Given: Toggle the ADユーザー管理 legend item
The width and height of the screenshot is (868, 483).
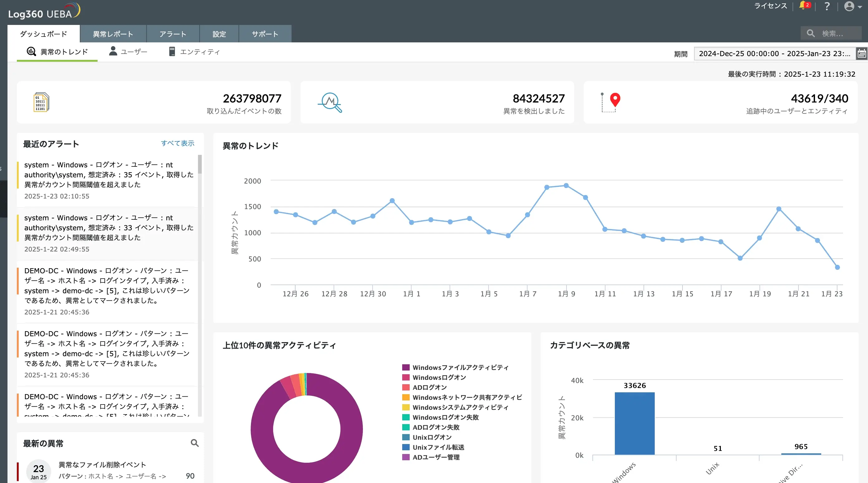Looking at the screenshot, I should 431,457.
